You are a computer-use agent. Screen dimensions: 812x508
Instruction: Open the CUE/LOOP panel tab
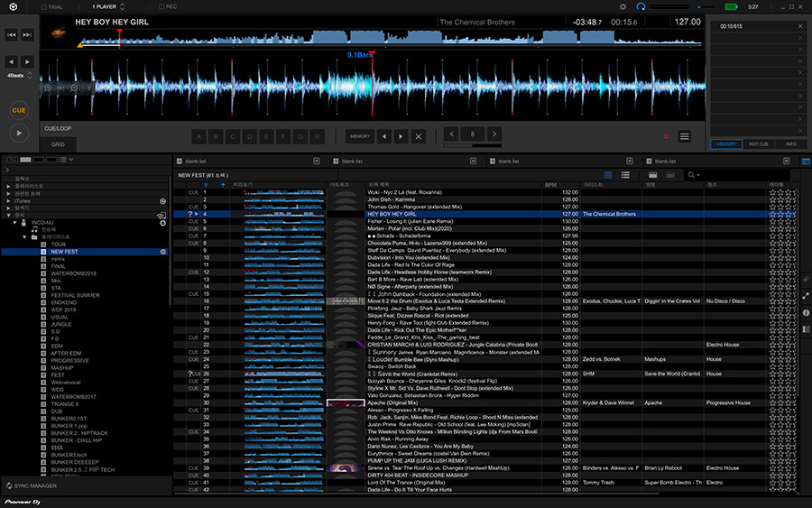coord(58,128)
